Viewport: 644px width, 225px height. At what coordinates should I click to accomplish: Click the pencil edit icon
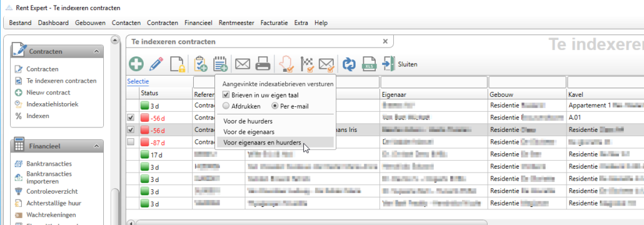pos(156,64)
